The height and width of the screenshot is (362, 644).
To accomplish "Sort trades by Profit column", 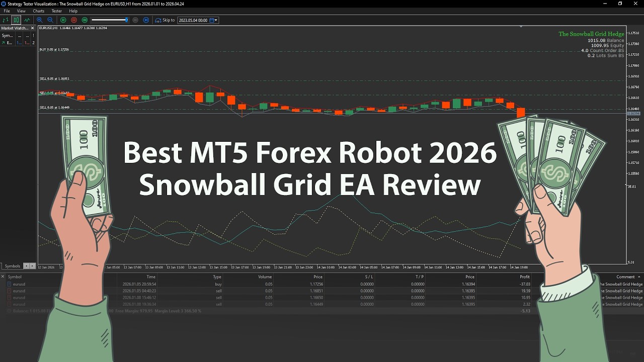I will [525, 277].
